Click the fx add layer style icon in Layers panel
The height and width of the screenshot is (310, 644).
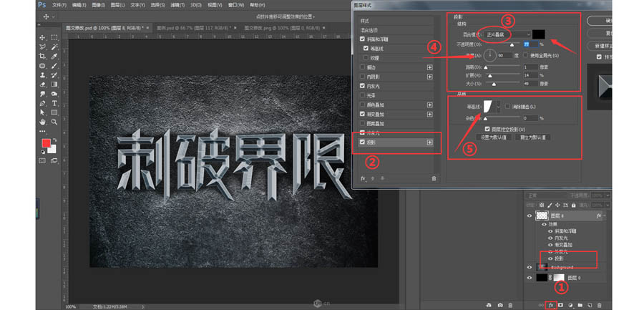(x=551, y=305)
